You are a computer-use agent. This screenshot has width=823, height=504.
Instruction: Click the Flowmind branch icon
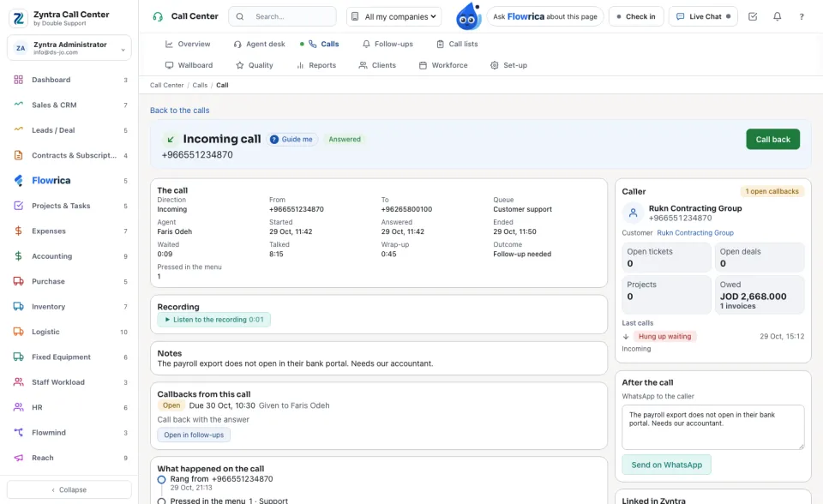click(x=18, y=433)
